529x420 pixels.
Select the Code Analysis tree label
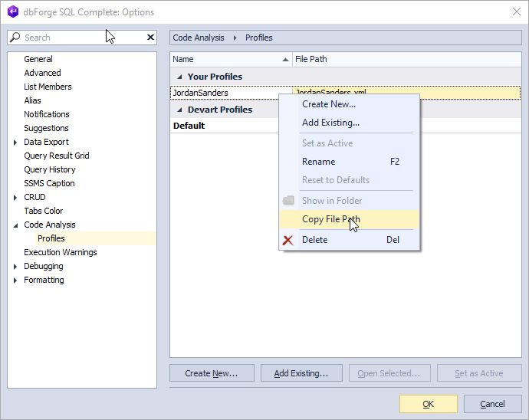pyautogui.click(x=50, y=225)
